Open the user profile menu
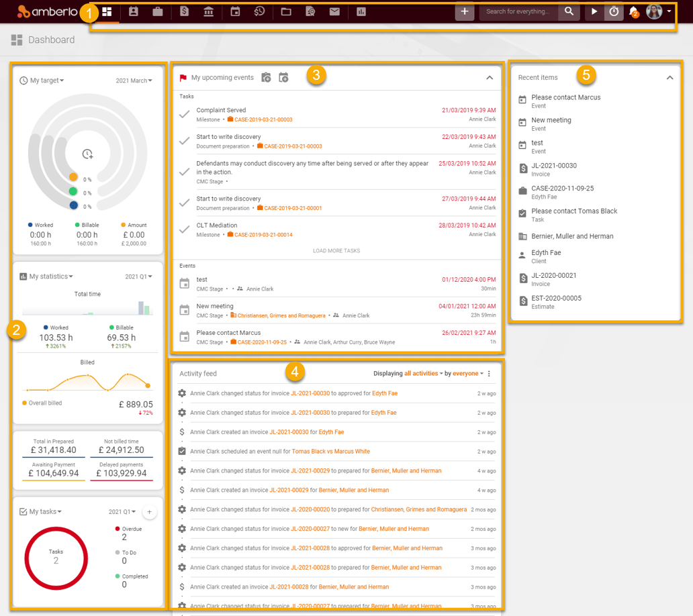 point(653,11)
